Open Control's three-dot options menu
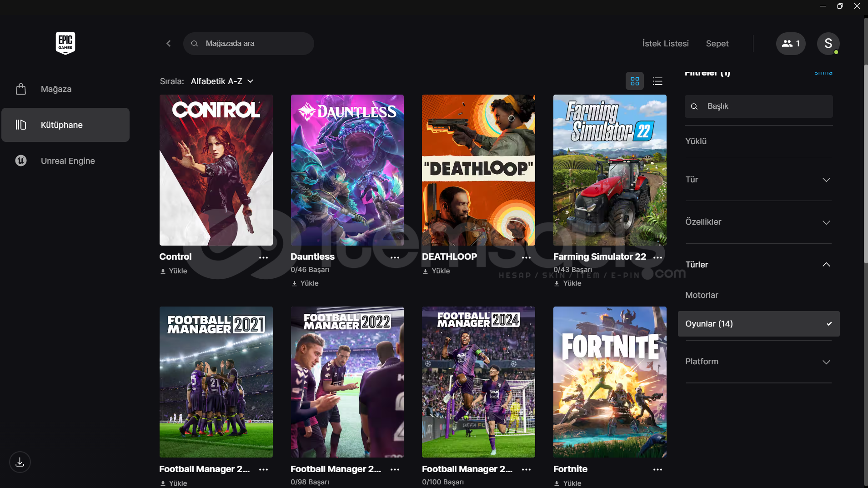The height and width of the screenshot is (488, 868). click(x=263, y=257)
